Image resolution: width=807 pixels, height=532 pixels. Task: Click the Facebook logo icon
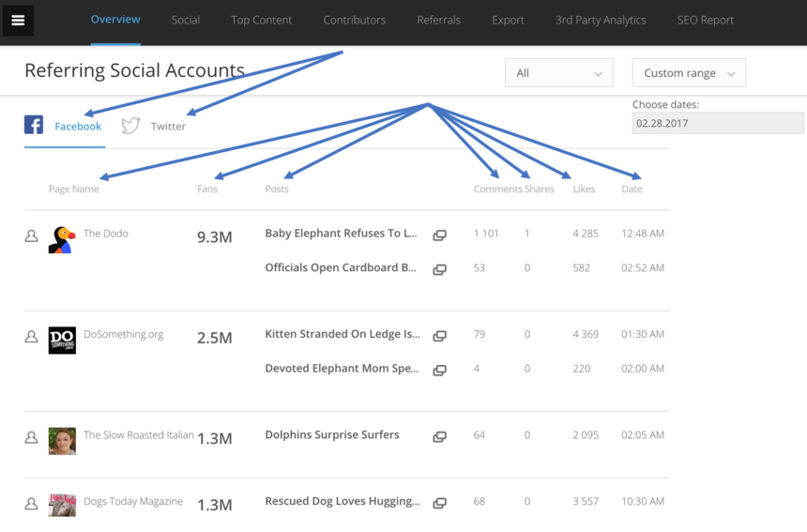point(34,125)
